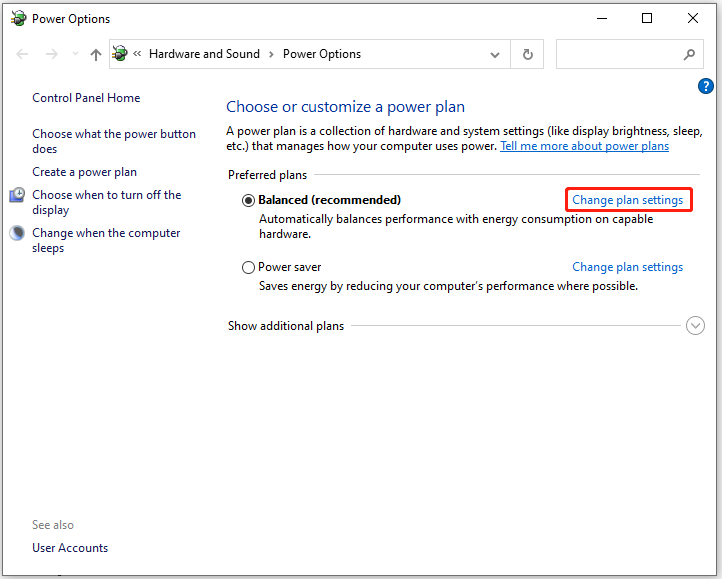Click the clock icon beside turn off display
The width and height of the screenshot is (722, 579).
coord(17,195)
